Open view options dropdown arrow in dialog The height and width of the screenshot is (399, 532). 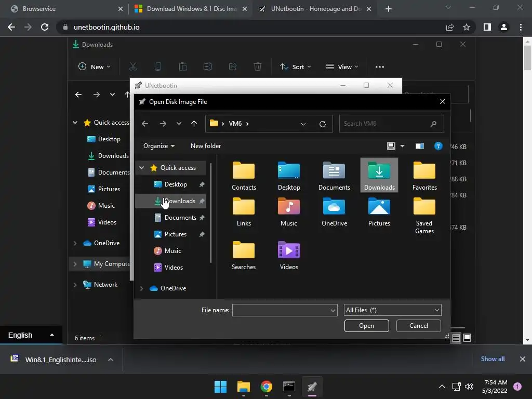[x=403, y=146]
